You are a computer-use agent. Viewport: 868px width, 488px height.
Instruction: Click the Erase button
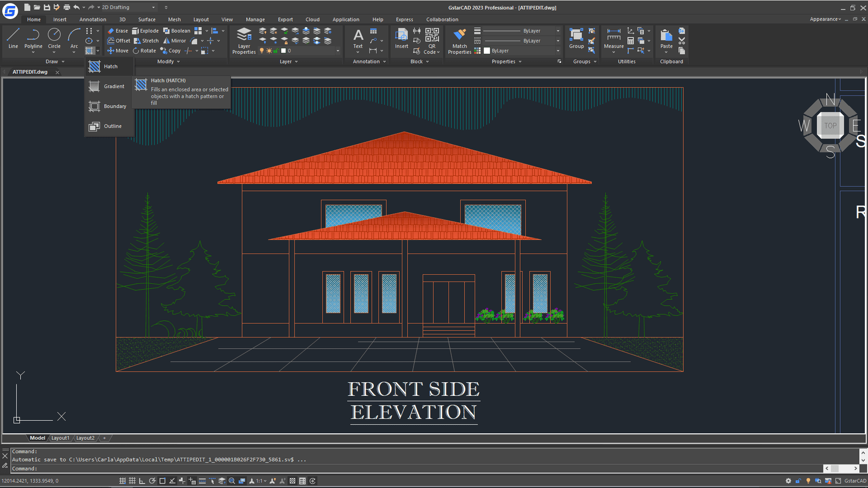point(118,31)
